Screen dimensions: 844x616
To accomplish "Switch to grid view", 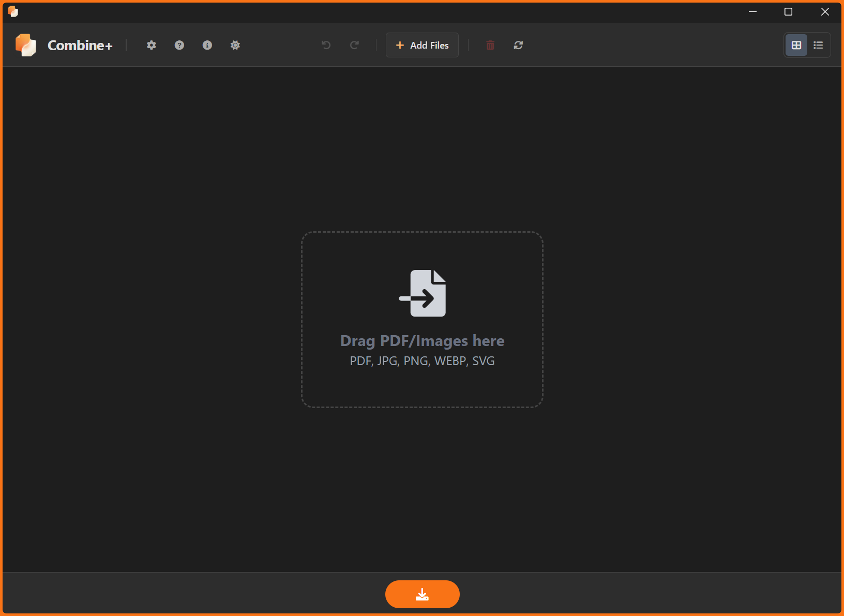I will pos(796,45).
